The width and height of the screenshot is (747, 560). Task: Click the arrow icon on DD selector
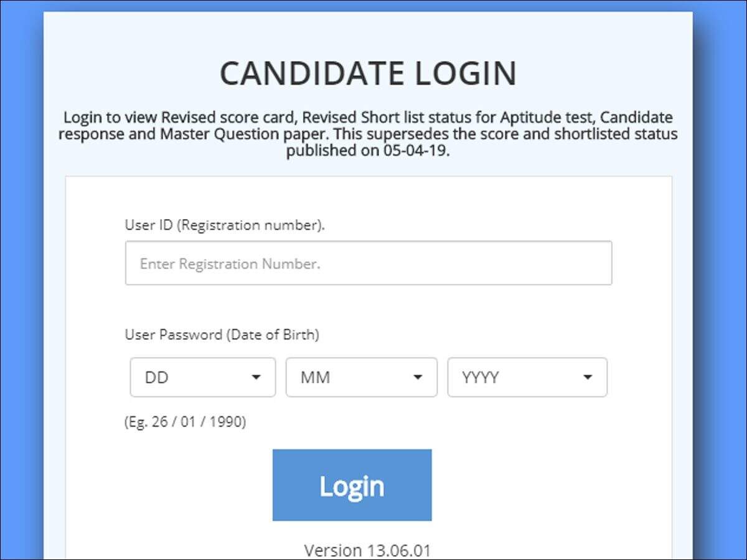point(255,377)
